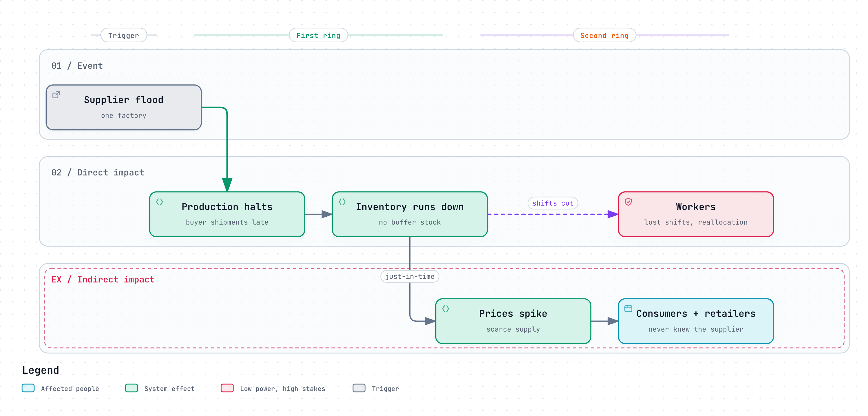Click the red Low power legend swatch
The height and width of the screenshot is (416, 868).
(227, 388)
